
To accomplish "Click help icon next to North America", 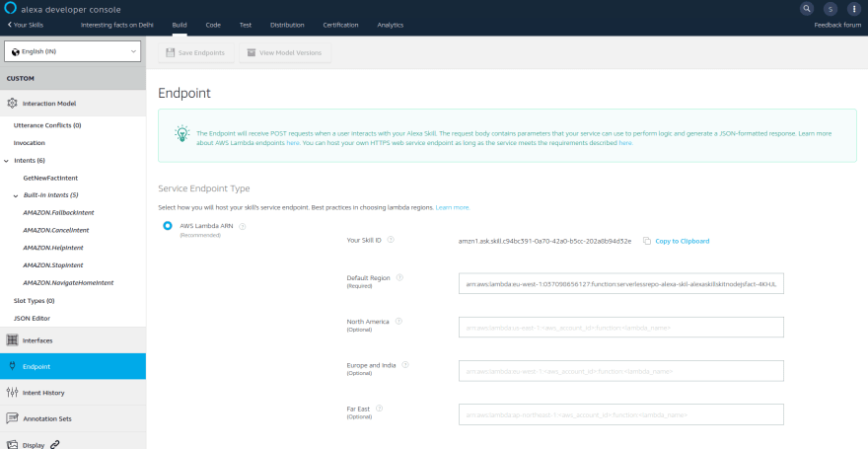I will point(398,321).
